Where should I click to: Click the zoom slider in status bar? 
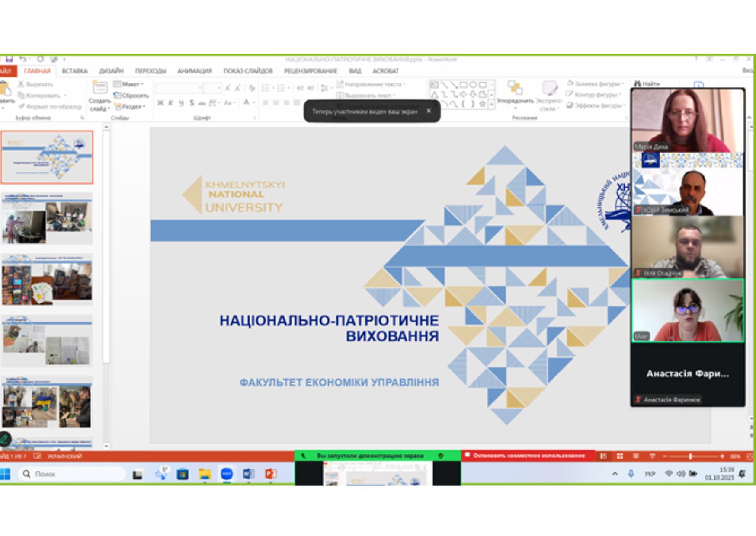click(691, 456)
